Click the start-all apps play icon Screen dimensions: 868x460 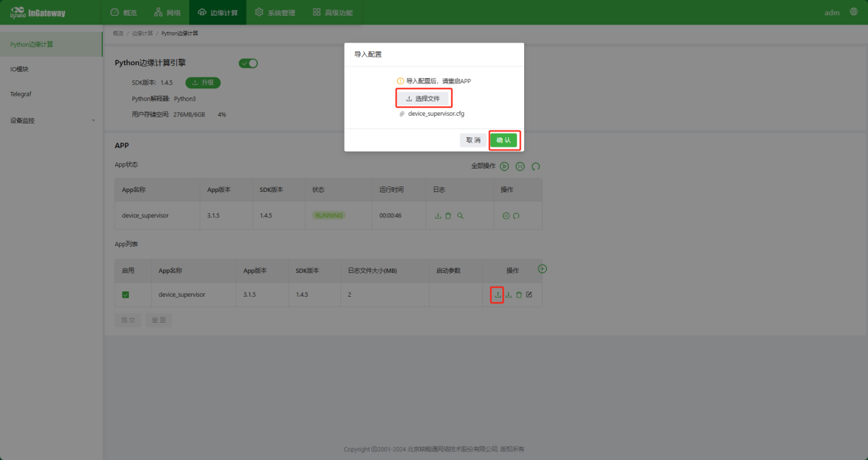tap(504, 166)
